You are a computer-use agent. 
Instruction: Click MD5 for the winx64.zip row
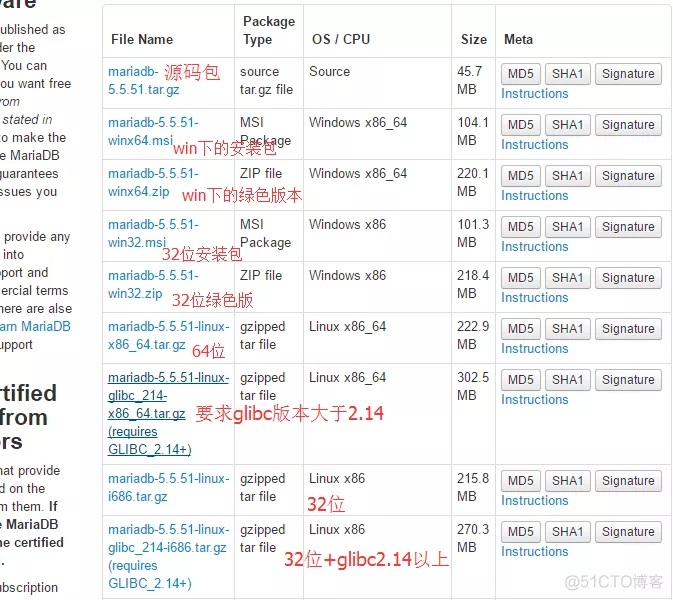click(x=521, y=176)
